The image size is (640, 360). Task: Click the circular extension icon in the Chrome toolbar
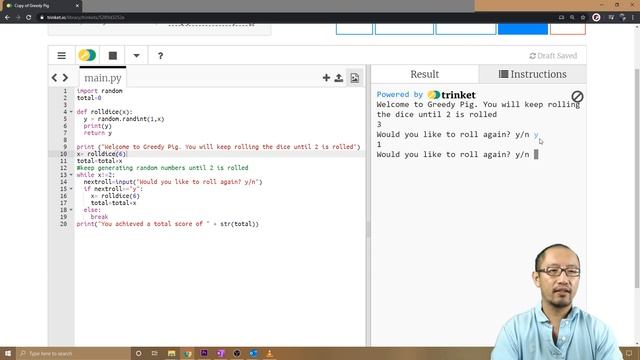tap(596, 17)
